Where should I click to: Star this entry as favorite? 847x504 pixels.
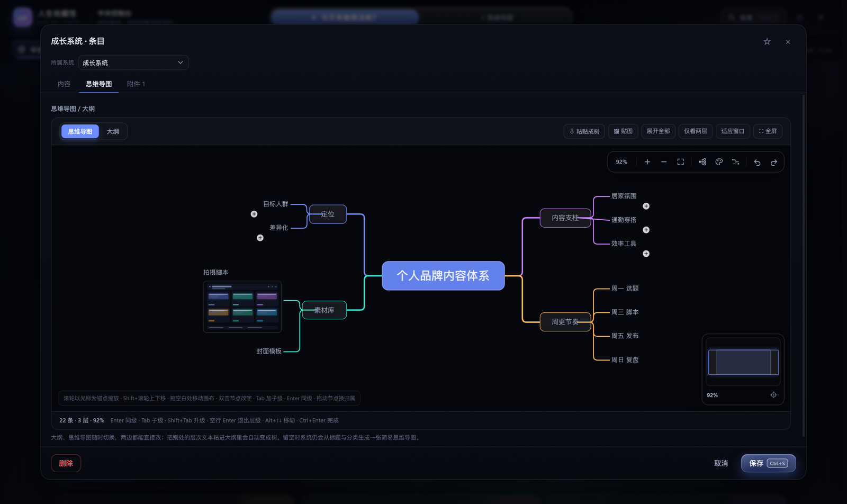(767, 41)
